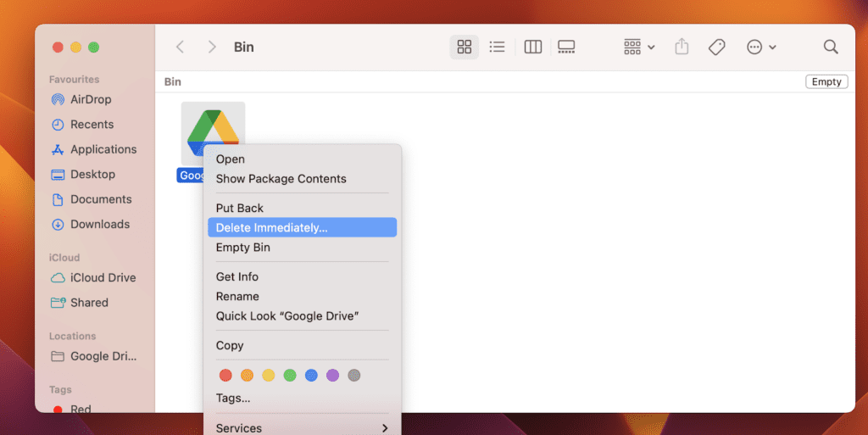Expand the Services submenu
This screenshot has width=868, height=435.
click(302, 428)
